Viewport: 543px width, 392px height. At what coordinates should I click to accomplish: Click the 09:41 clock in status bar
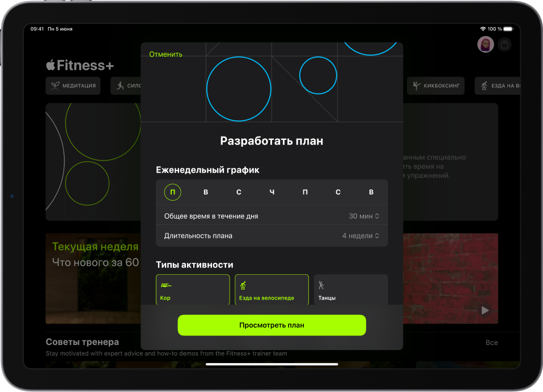pyautogui.click(x=37, y=29)
